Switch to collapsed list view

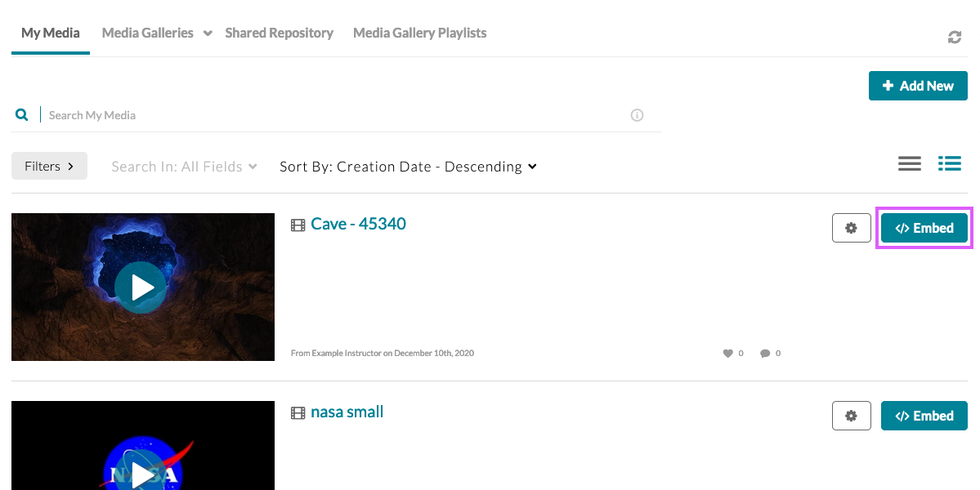pyautogui.click(x=909, y=163)
